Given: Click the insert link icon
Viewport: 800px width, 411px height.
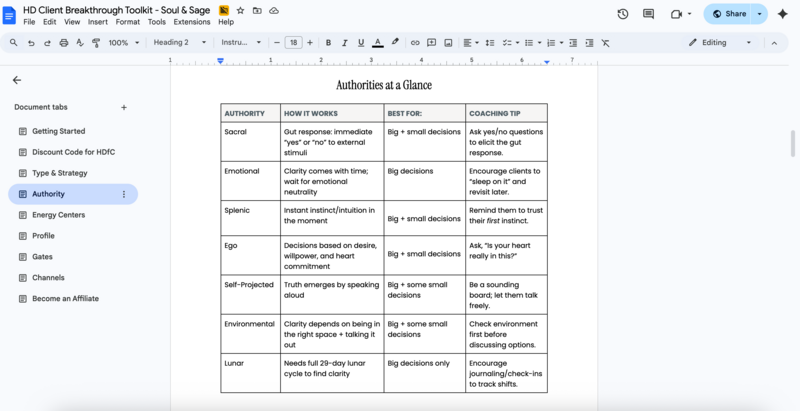Looking at the screenshot, I should (415, 43).
